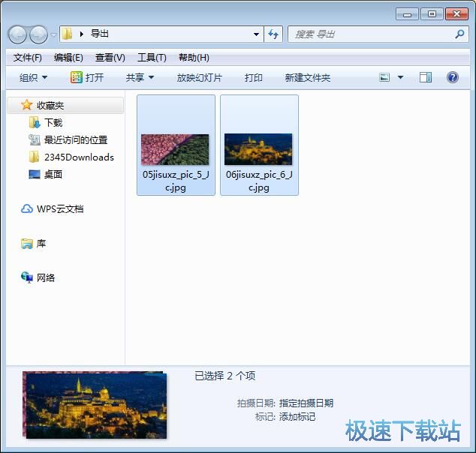Open the 帮助(H) menu
Screen dimensions: 476x453
194,58
